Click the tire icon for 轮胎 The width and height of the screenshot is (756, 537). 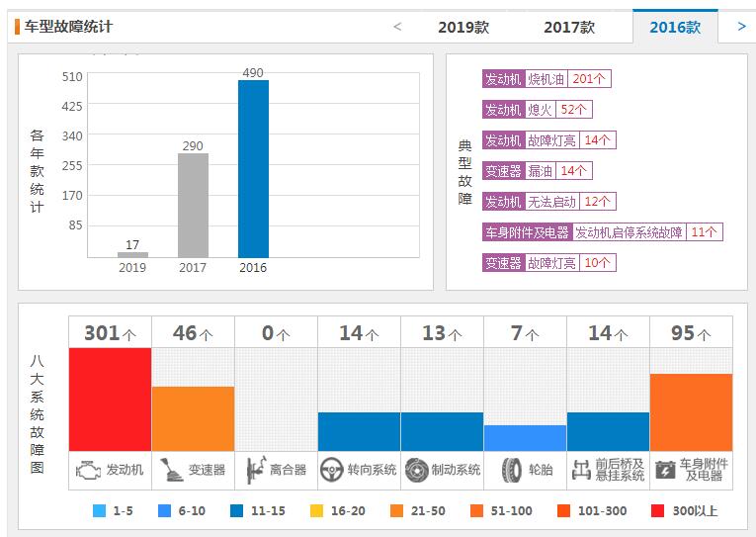[x=512, y=470]
